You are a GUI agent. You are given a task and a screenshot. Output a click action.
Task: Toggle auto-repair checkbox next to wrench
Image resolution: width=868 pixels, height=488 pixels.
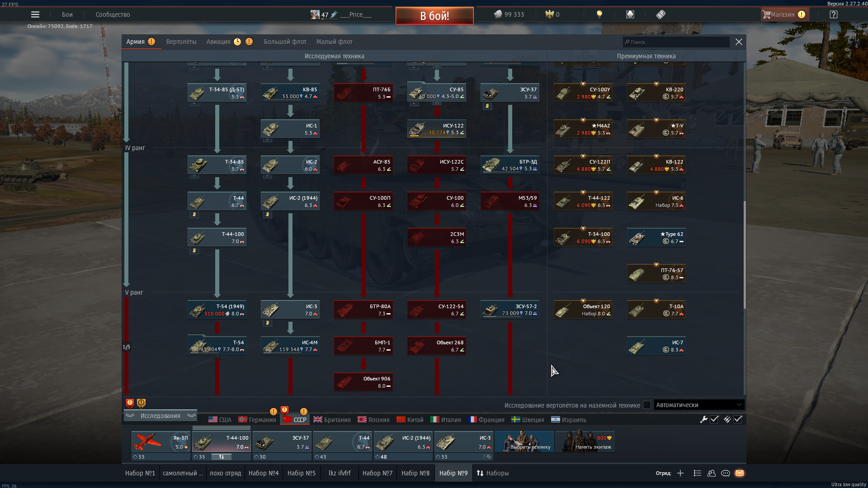coord(715,419)
